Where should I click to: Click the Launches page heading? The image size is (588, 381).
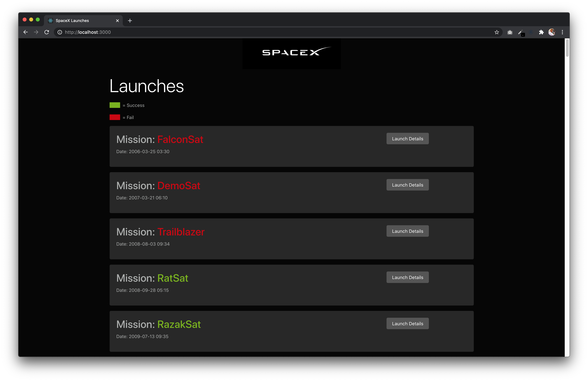pos(147,86)
